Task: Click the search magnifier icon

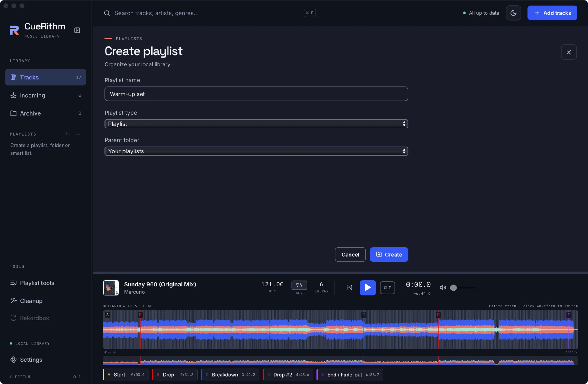Action: point(107,13)
